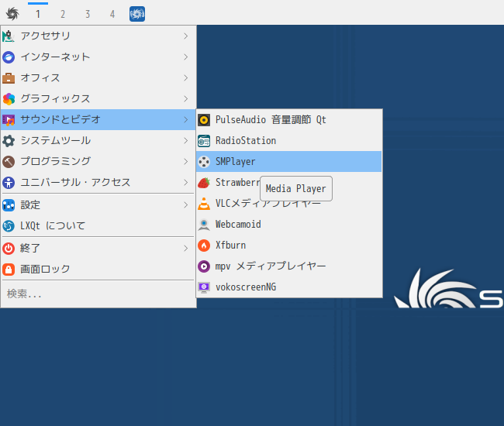The height and width of the screenshot is (426, 504).
Task: Select the vokoscreenNG text entry
Action: (x=246, y=287)
